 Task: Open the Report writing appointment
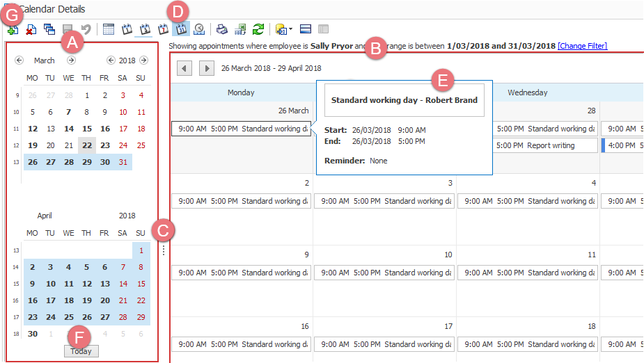click(x=545, y=145)
